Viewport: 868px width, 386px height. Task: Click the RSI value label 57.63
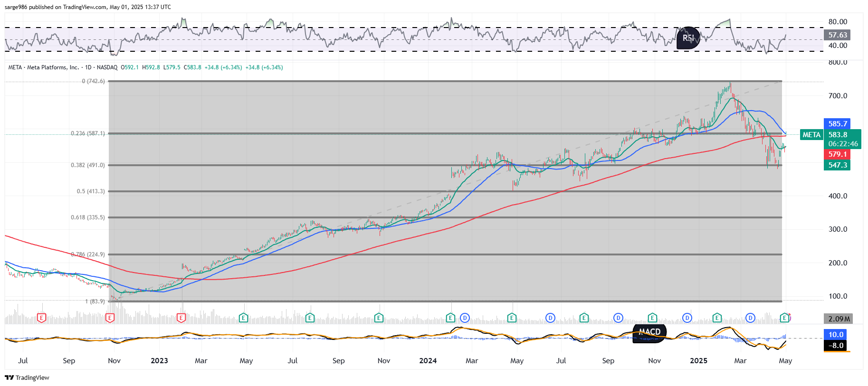[837, 35]
